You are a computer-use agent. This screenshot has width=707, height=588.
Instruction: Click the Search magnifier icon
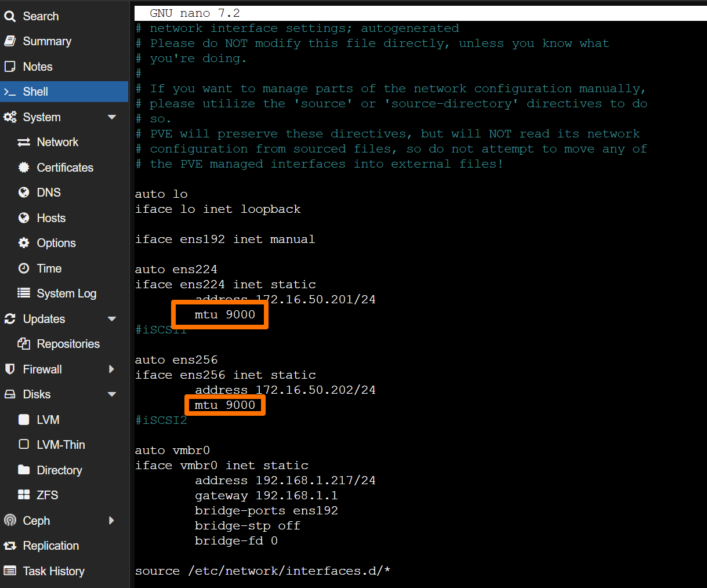pos(10,16)
